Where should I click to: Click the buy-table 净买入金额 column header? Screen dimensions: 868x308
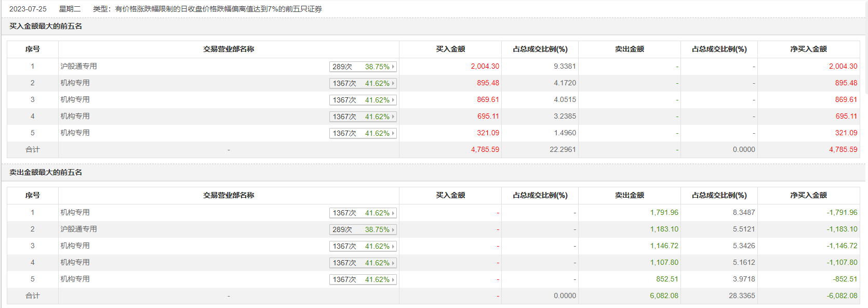pos(808,49)
